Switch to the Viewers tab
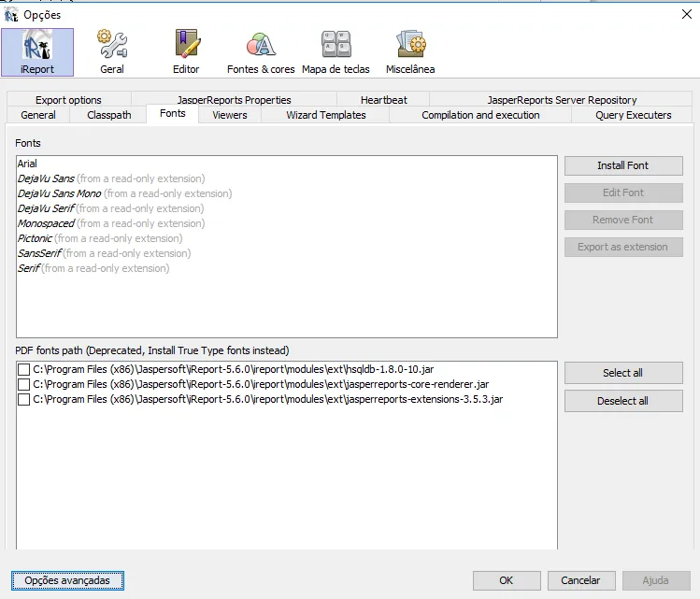700x599 pixels. (x=230, y=115)
